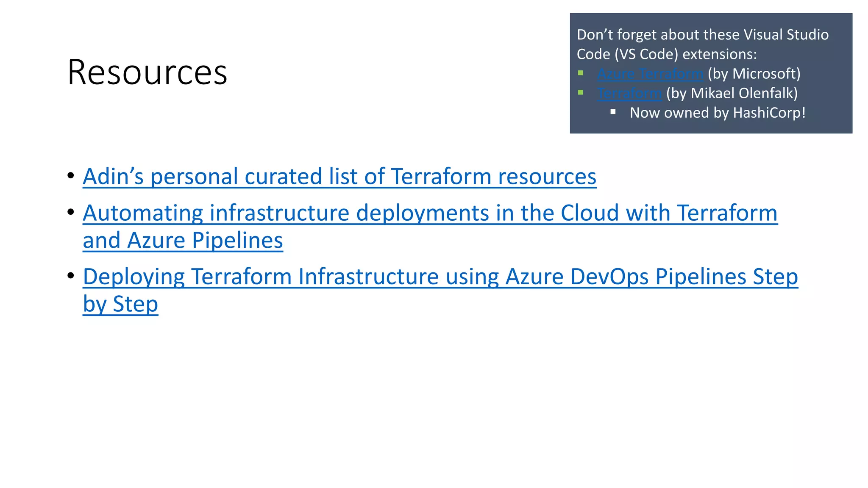Image resolution: width=868 pixels, height=488 pixels.
Task: Open Deploying Terraform Infrastructure using Azure DevOps link
Action: tap(440, 290)
